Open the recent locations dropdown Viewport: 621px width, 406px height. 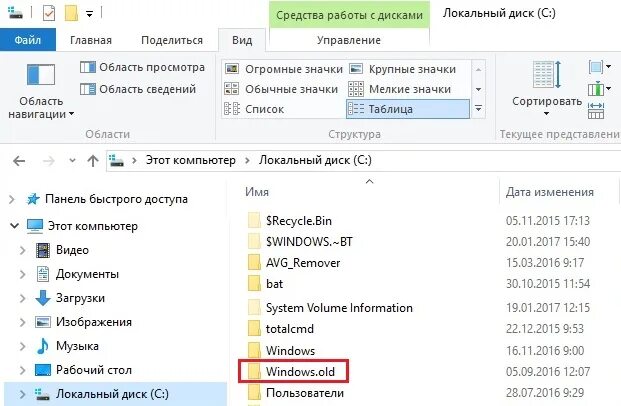click(72, 161)
